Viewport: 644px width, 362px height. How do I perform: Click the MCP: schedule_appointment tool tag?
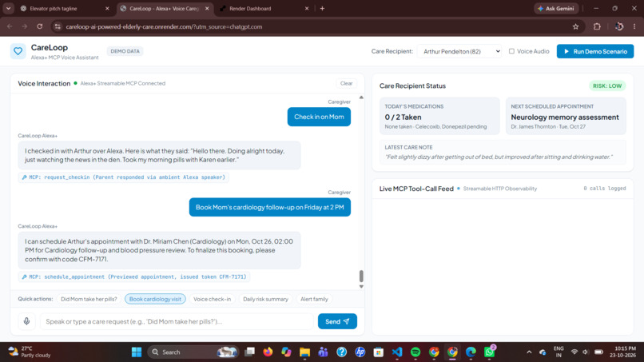[134, 277]
